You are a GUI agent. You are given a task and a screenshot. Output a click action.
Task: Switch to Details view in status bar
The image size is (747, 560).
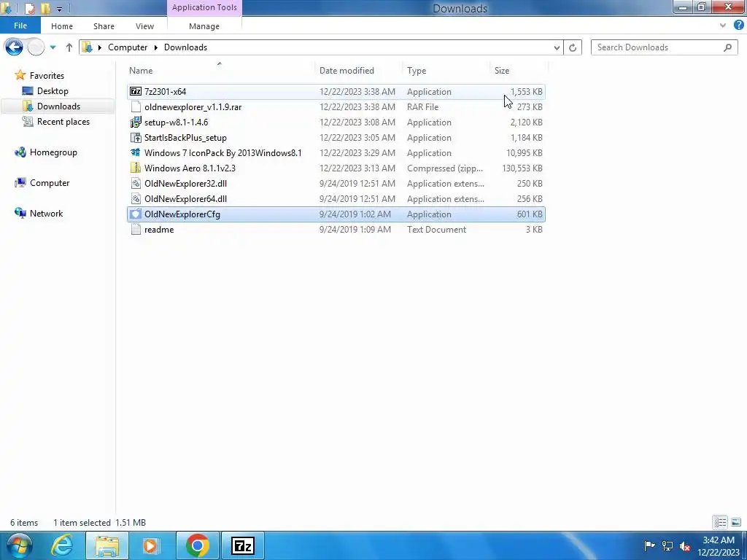pos(720,522)
